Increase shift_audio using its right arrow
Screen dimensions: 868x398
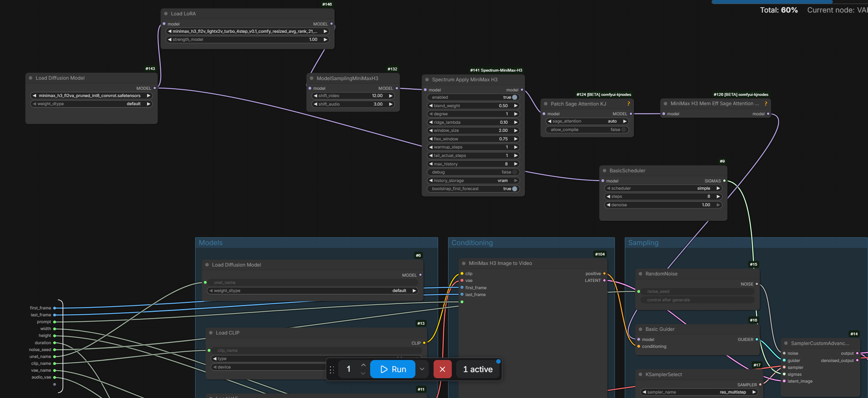391,104
